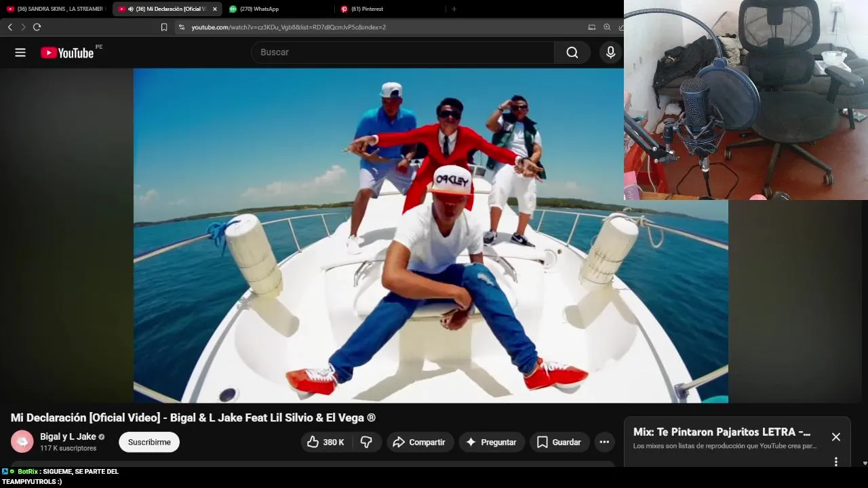Reload the page with refresh icon
868x488 pixels.
(x=37, y=27)
